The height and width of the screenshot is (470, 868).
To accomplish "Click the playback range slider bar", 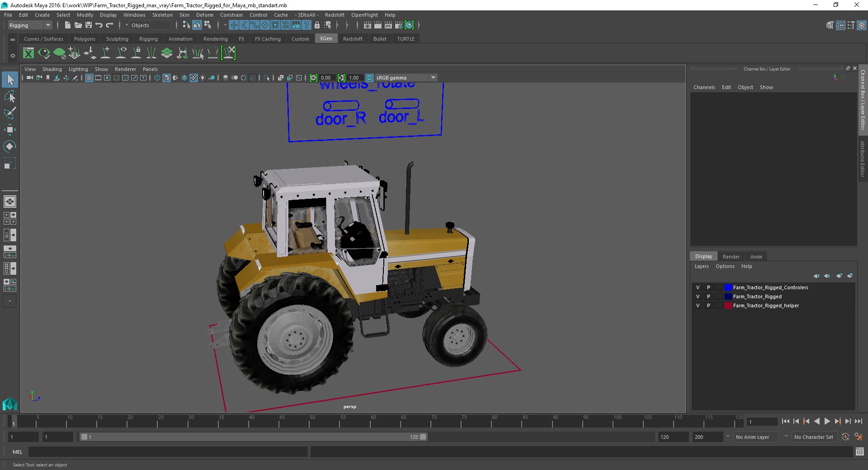I will point(253,437).
